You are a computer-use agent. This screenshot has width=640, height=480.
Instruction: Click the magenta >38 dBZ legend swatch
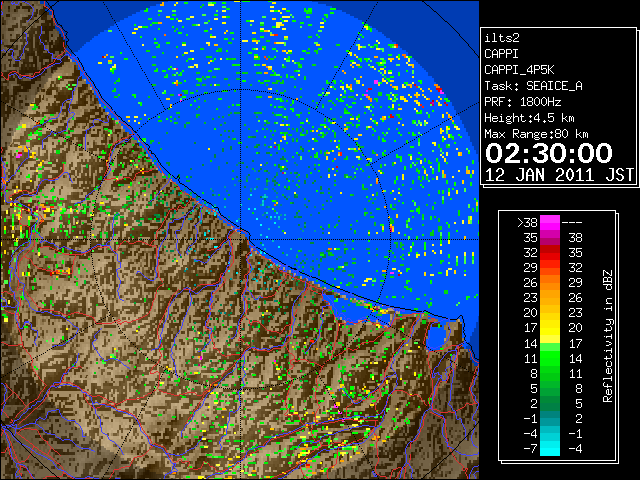(550, 223)
